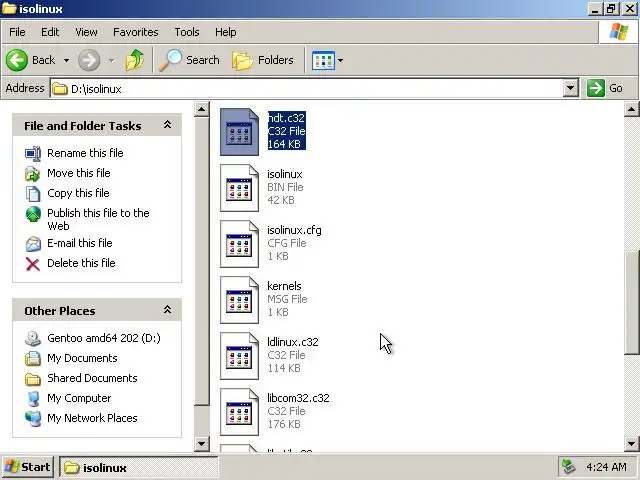Click E-mail this file
This screenshot has height=480, width=640.
(x=80, y=243)
